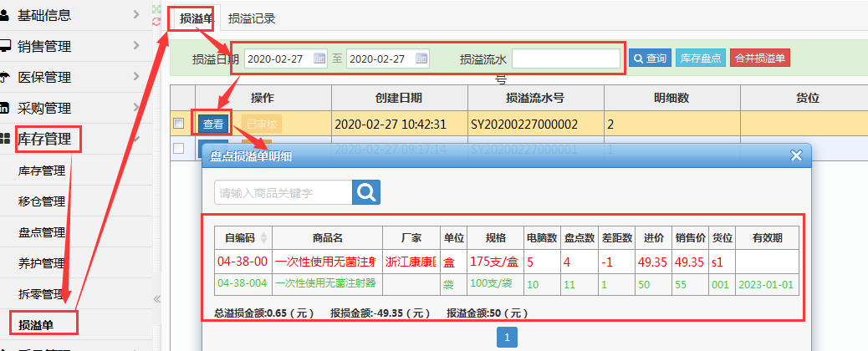Image resolution: width=868 pixels, height=351 pixels.
Task: Click the 电脑数 column header
Action: (x=542, y=238)
